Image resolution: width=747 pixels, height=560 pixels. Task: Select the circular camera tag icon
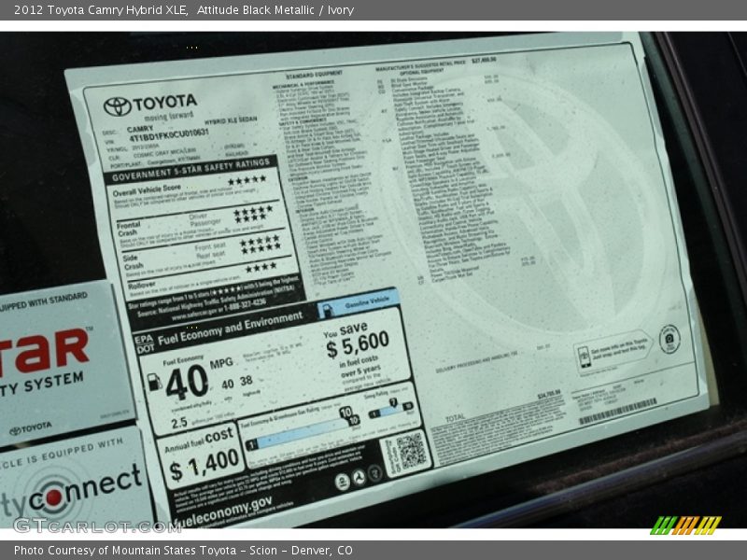[669, 339]
